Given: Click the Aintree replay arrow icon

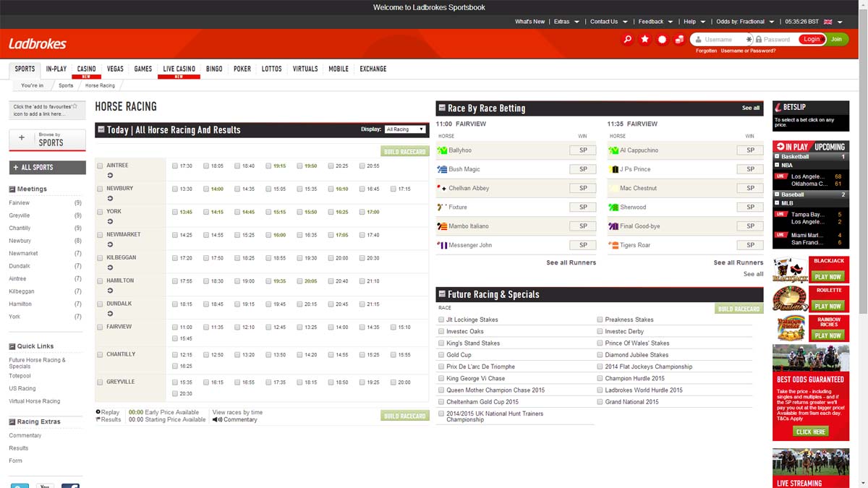Looking at the screenshot, I should pos(110,176).
